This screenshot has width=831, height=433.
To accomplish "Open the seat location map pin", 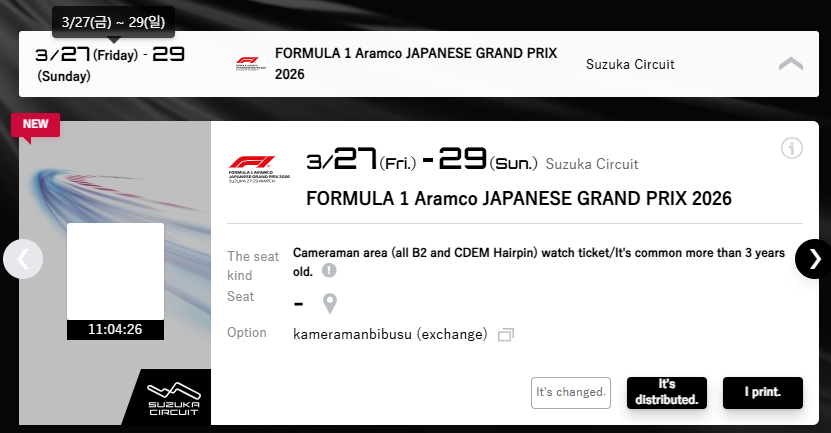I will tap(329, 303).
